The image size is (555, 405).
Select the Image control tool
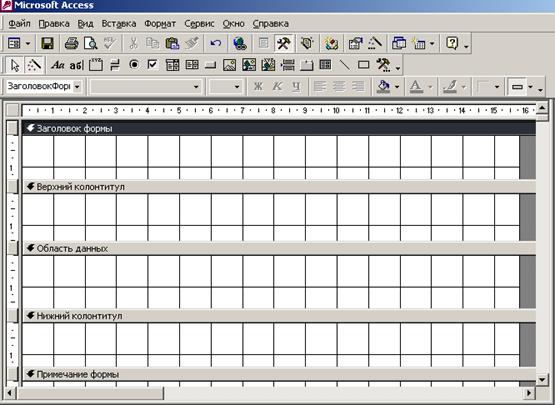(x=229, y=65)
